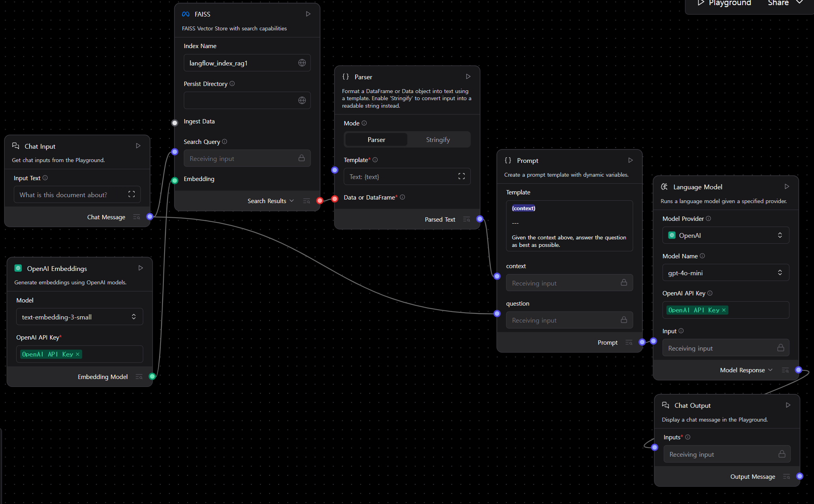This screenshot has width=814, height=504.
Task: Select the Stringify mode
Action: [x=438, y=140]
